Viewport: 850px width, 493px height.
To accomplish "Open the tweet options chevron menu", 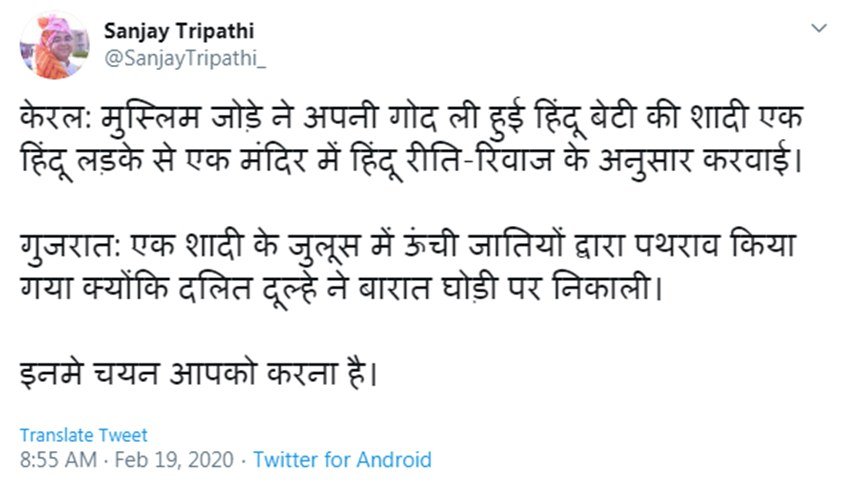I will click(819, 29).
